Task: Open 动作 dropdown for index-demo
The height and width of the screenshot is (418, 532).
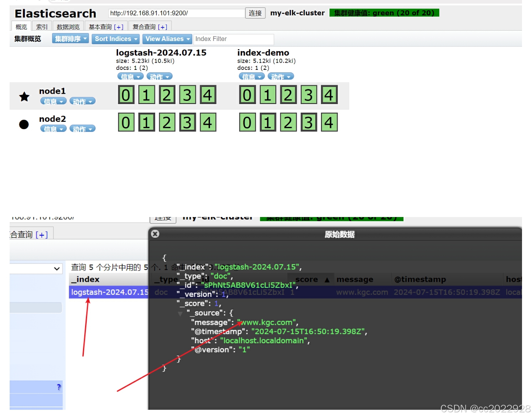Action: (x=281, y=76)
